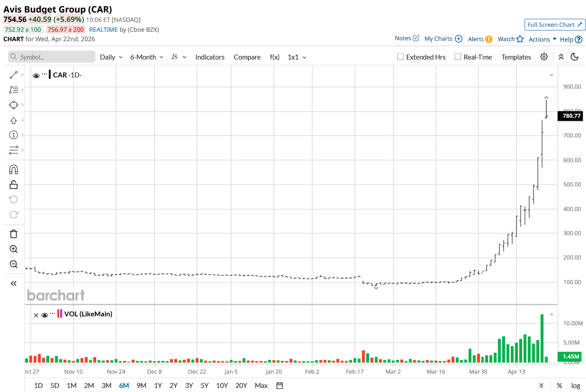The image size is (586, 392).
Task: Enable the Extended Hrs checkbox
Action: pyautogui.click(x=401, y=57)
